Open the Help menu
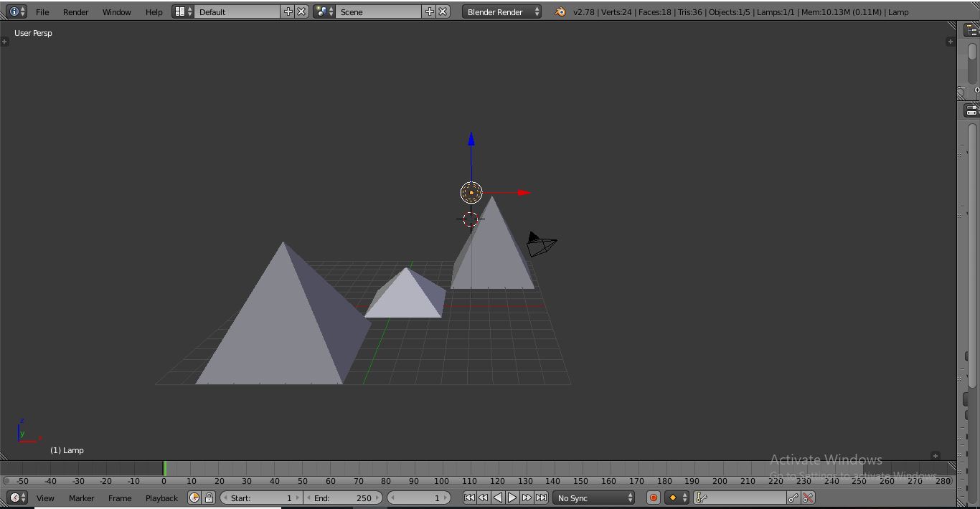Image resolution: width=980 pixels, height=509 pixels. (154, 12)
